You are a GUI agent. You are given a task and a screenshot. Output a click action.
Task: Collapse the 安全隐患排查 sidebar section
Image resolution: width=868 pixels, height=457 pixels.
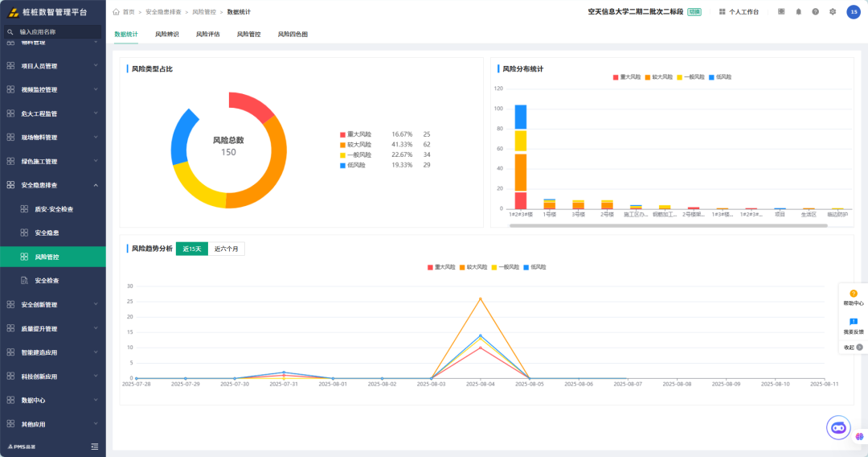point(53,185)
